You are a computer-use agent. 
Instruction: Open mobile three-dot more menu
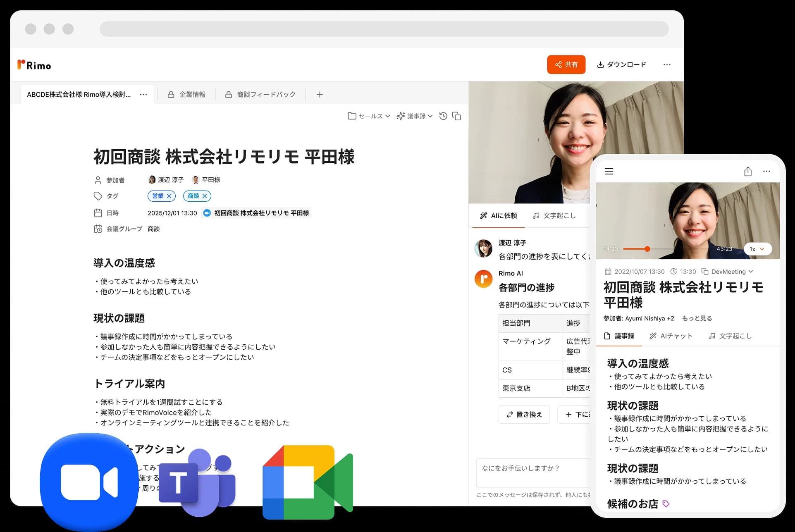[x=766, y=171]
